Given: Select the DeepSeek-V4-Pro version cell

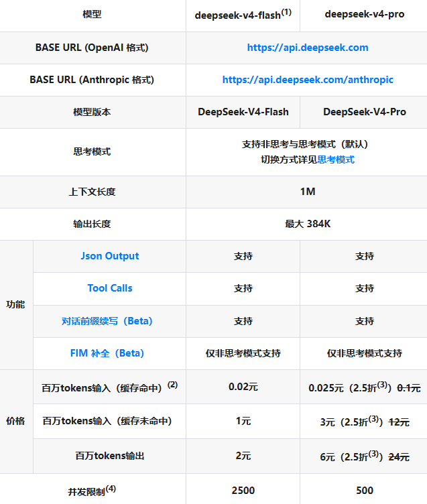Looking at the screenshot, I should [x=364, y=112].
